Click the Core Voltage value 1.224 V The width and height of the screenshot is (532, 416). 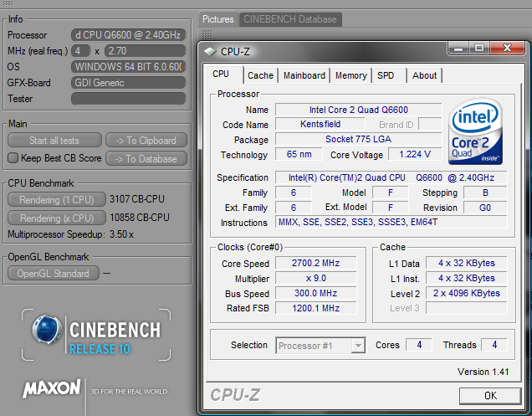click(x=415, y=154)
